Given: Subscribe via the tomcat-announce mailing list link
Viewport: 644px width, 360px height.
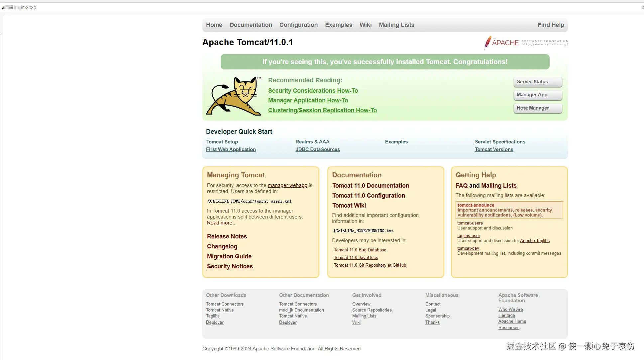Looking at the screenshot, I should pyautogui.click(x=476, y=205).
